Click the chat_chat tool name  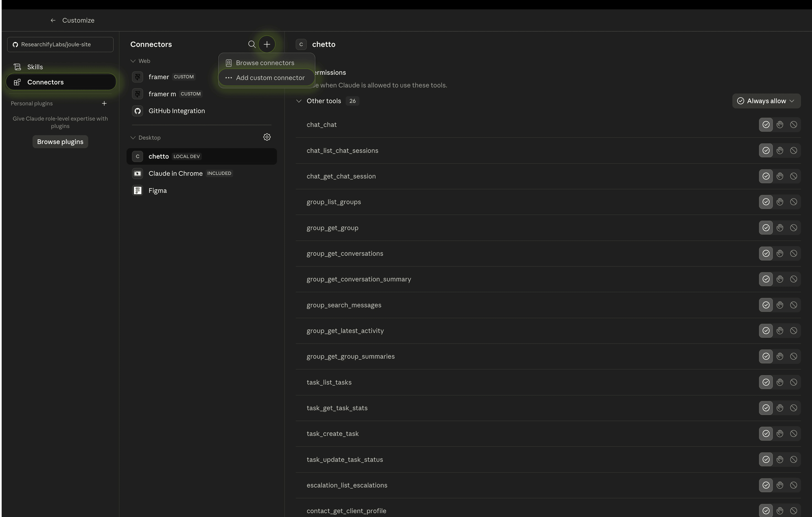(x=321, y=125)
